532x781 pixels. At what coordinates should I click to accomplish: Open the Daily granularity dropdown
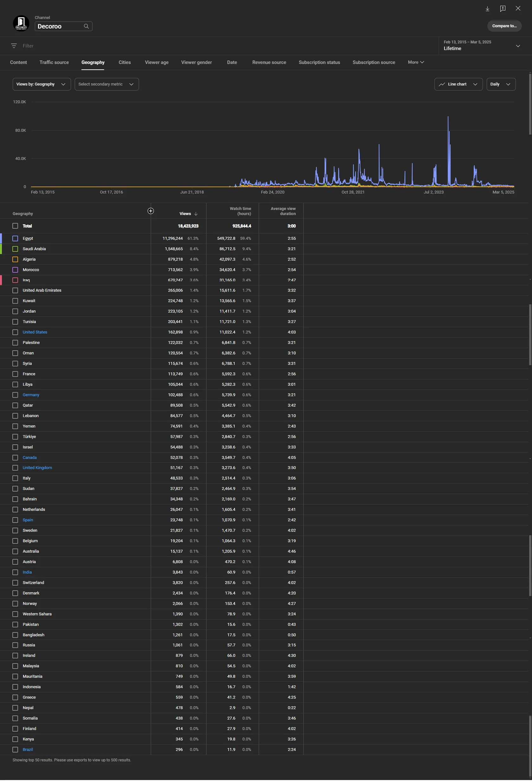click(501, 84)
